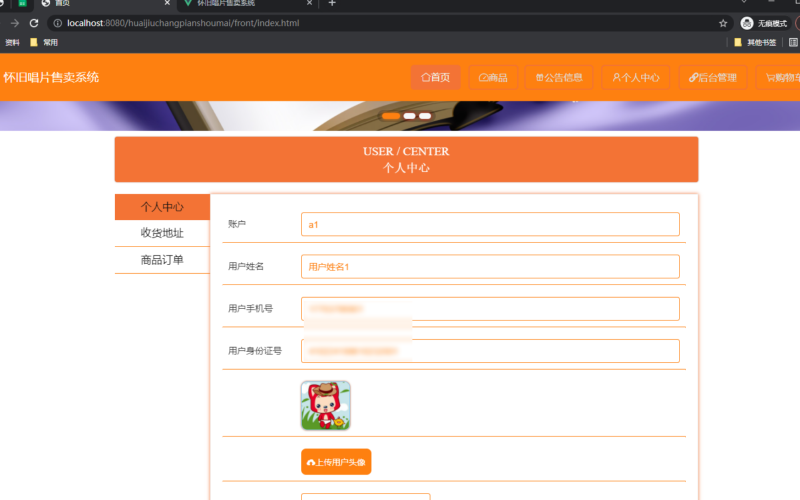
Task: Open the 首页 home nav button
Action: [x=436, y=78]
